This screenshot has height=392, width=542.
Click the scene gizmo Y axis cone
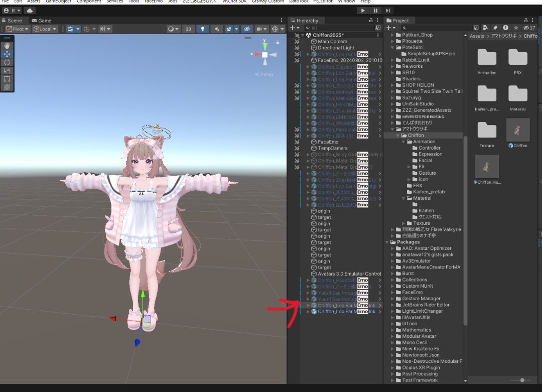(265, 46)
